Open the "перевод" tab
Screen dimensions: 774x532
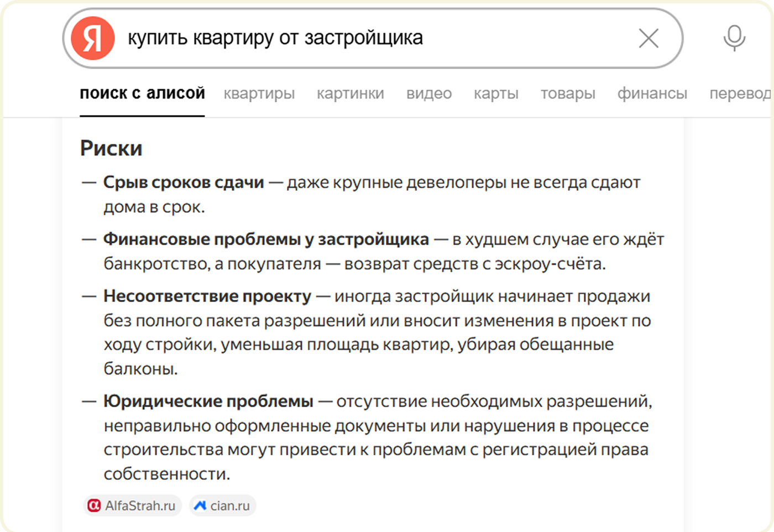[x=739, y=93]
